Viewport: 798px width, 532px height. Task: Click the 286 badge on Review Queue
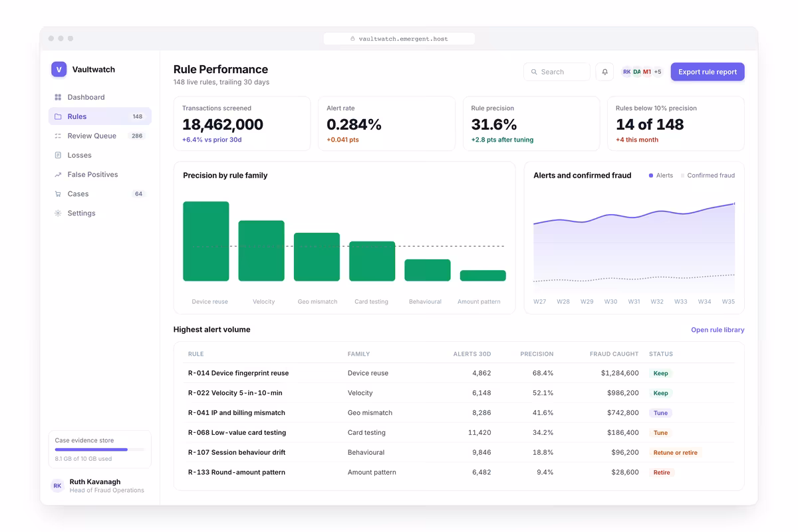click(137, 136)
